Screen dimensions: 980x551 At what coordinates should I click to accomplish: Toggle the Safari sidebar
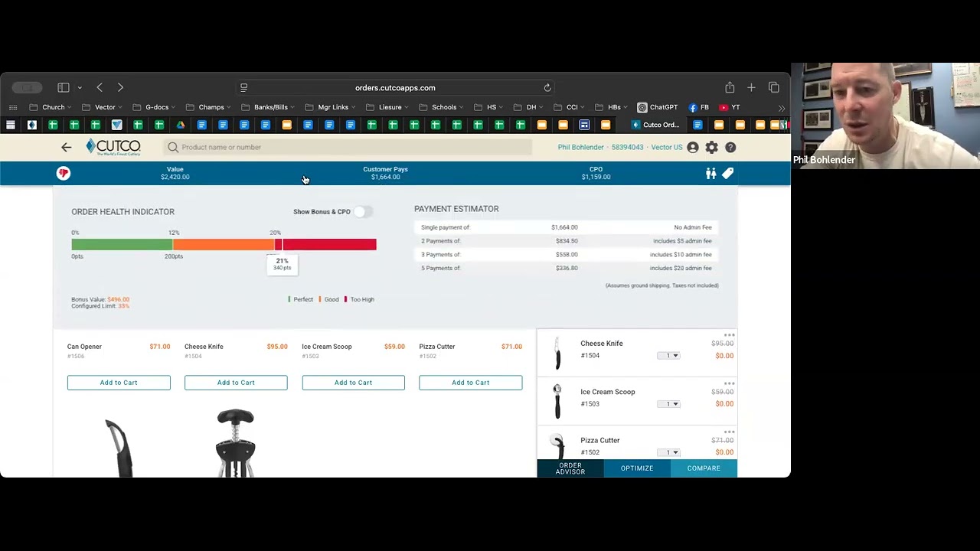(x=64, y=88)
